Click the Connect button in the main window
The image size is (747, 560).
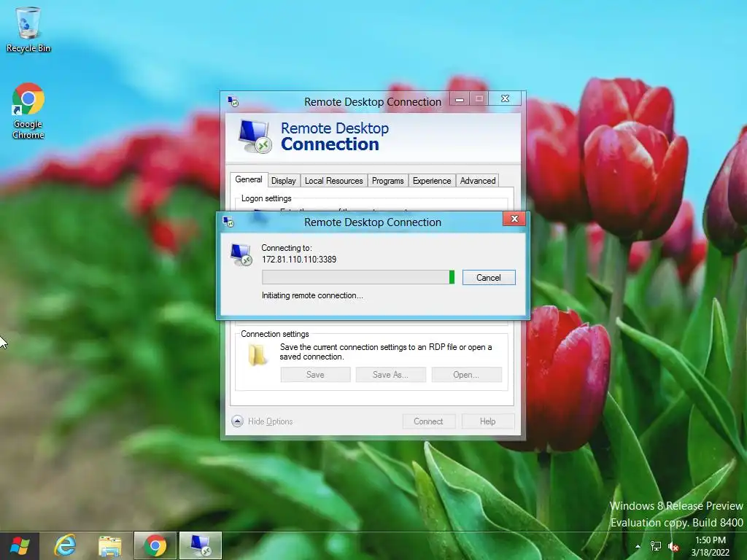[429, 421]
